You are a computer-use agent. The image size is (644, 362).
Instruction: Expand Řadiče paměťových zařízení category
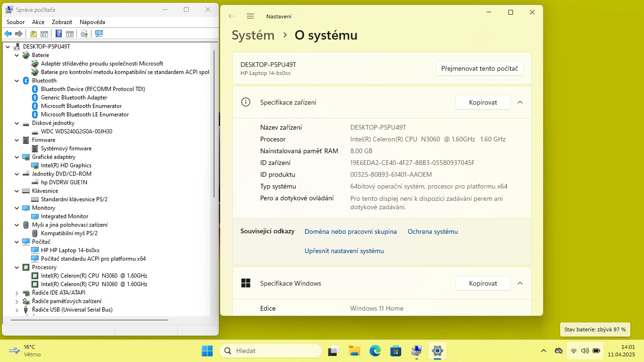17,301
